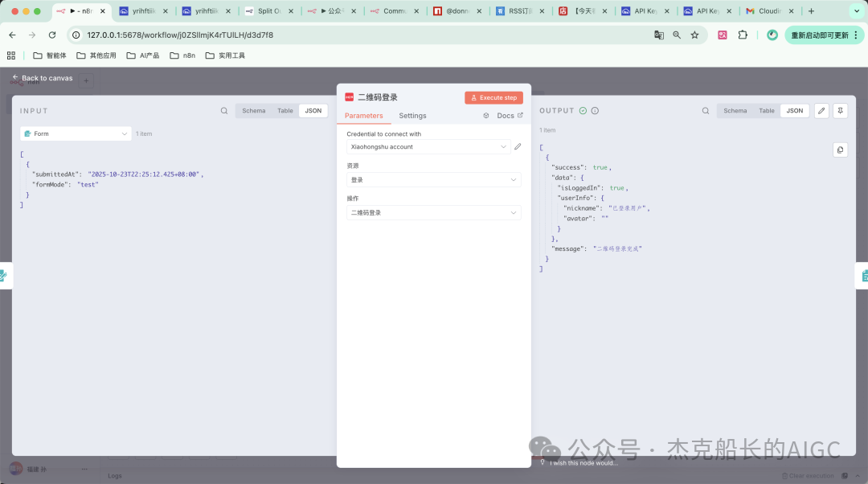Image resolution: width=868 pixels, height=484 pixels.
Task: Click the left edge side panel icon
Action: tap(5, 275)
